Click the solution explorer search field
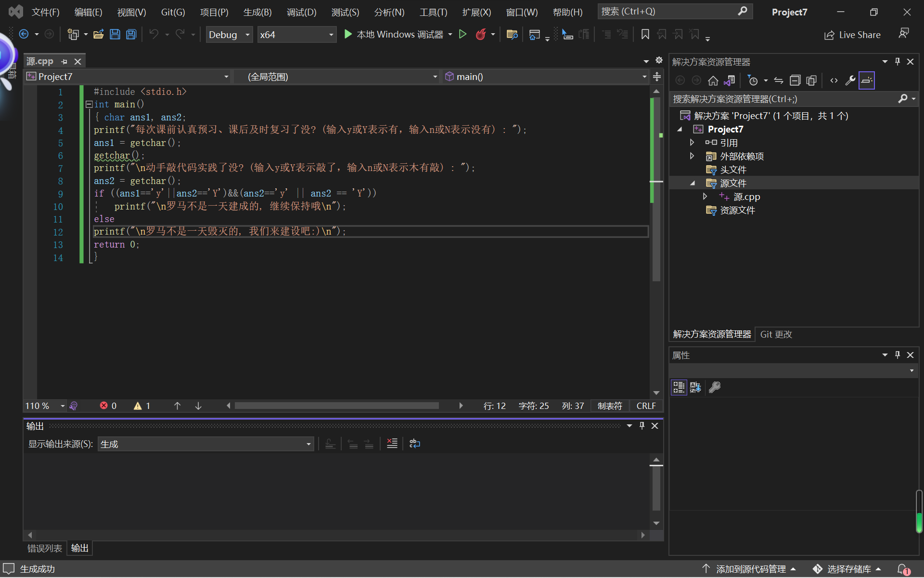Viewport: 924px width, 578px height. [783, 99]
